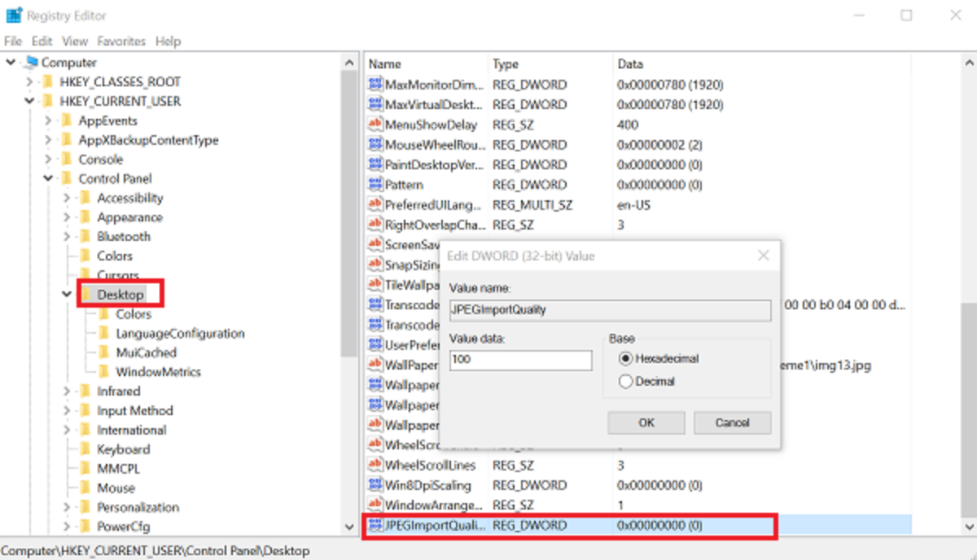
Task: Expand the AppEvents key
Action: tap(48, 120)
